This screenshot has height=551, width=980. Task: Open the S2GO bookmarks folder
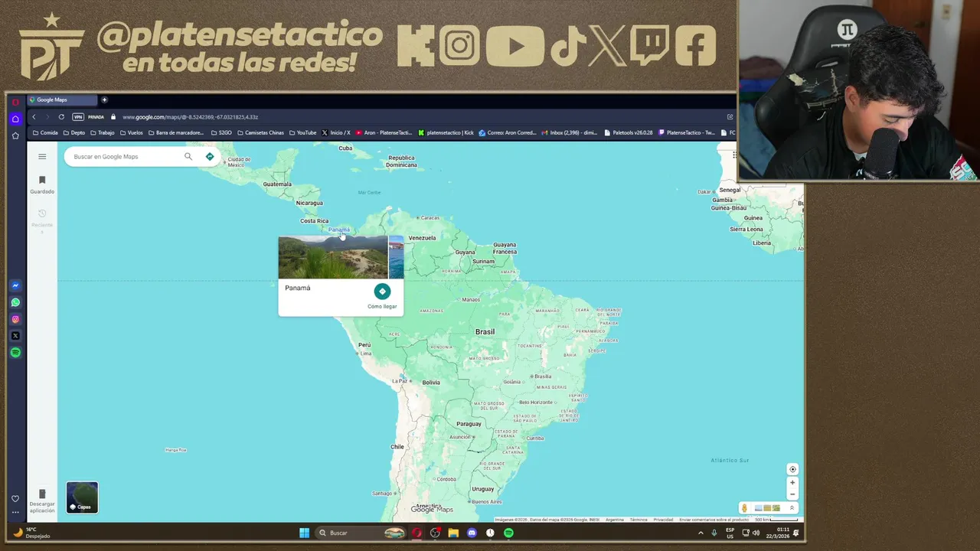tap(221, 132)
